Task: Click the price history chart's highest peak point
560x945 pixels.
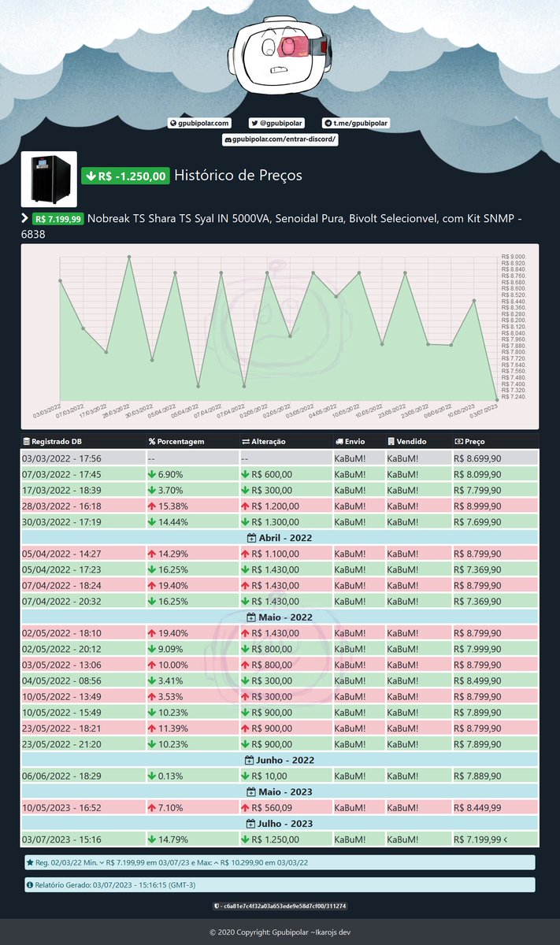Action: point(129,257)
